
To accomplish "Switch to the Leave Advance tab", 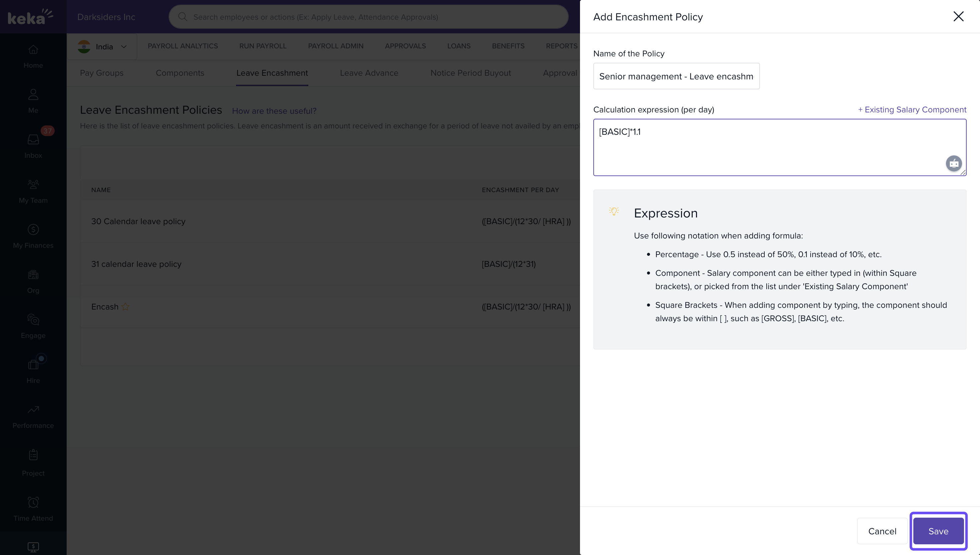I will (x=369, y=73).
